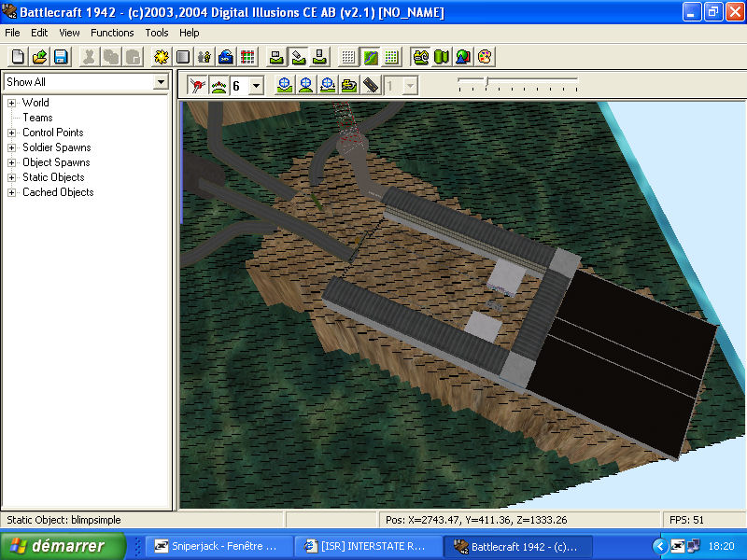Expand the Static Objects tree node

(x=12, y=177)
